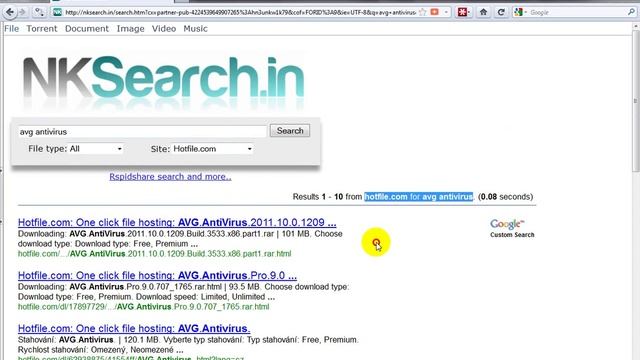Click green URL ending part1.rar.html
This screenshot has height=360, width=640.
(155, 254)
